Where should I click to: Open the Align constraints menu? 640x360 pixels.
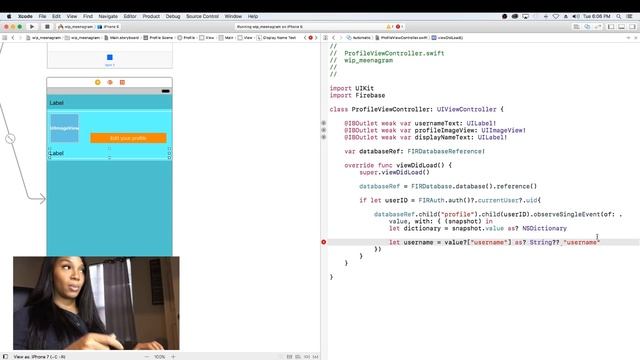coord(298,356)
